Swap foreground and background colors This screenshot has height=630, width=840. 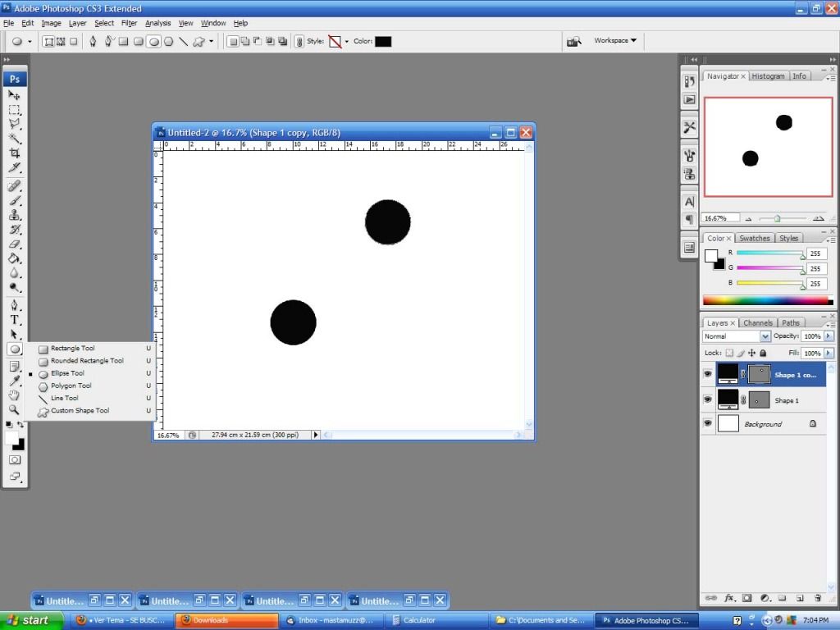(21, 425)
